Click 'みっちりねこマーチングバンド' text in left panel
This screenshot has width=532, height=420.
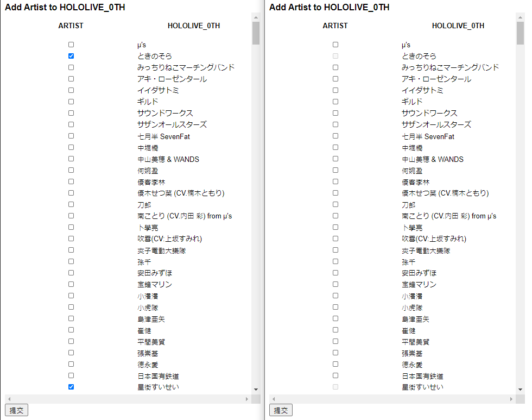point(186,67)
